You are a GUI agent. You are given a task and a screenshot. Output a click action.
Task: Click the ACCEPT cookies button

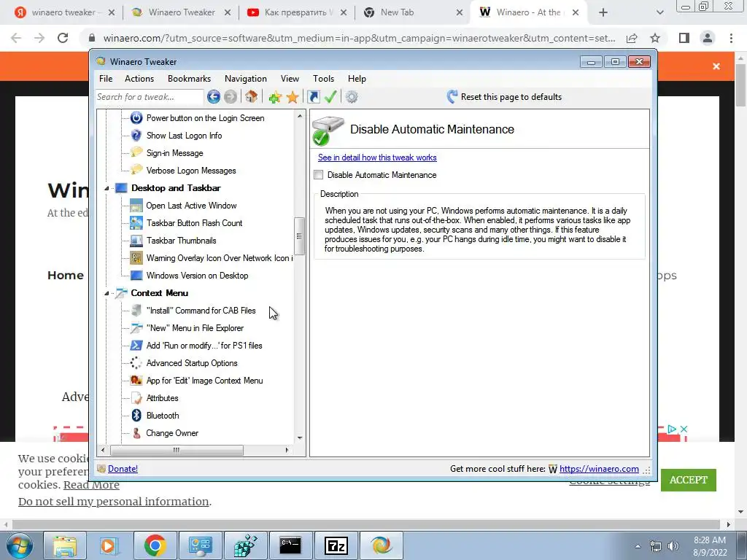point(689,480)
